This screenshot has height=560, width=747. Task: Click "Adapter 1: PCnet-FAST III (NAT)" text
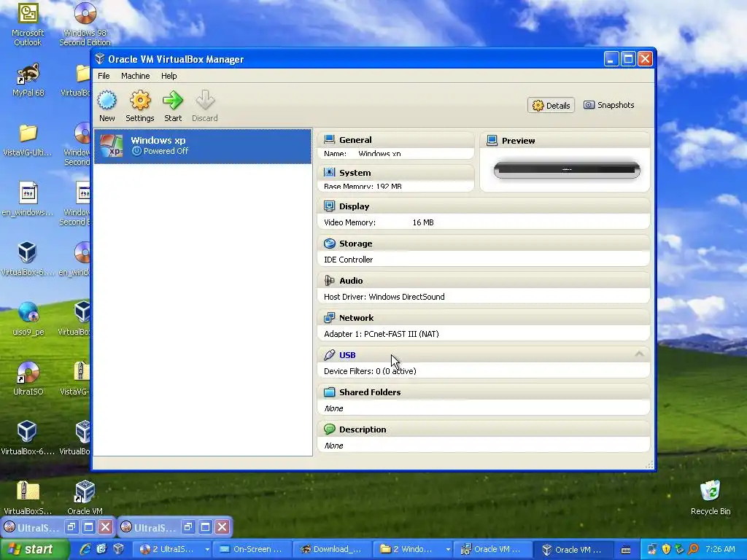pos(381,334)
